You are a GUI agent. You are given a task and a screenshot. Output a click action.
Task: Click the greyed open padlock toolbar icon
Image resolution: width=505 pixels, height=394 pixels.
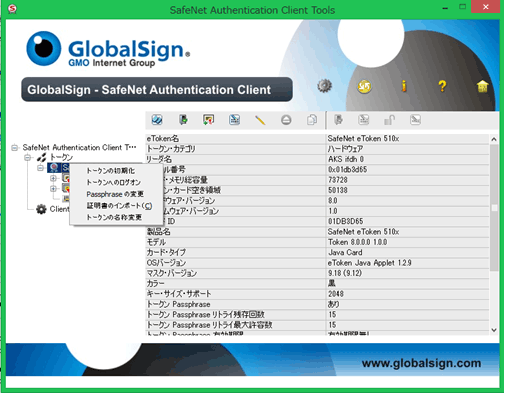(x=389, y=120)
